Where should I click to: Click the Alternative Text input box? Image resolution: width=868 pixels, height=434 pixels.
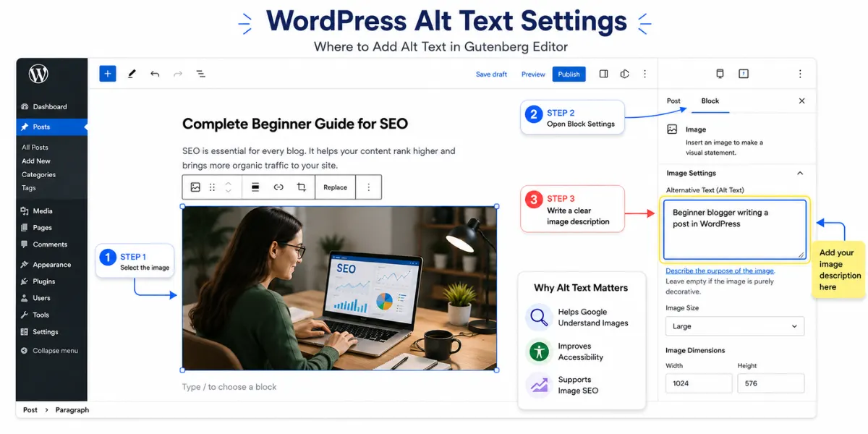(x=735, y=229)
